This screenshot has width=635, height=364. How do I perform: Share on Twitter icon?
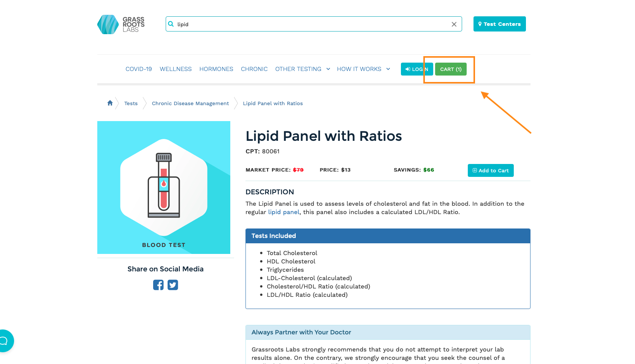point(173,285)
